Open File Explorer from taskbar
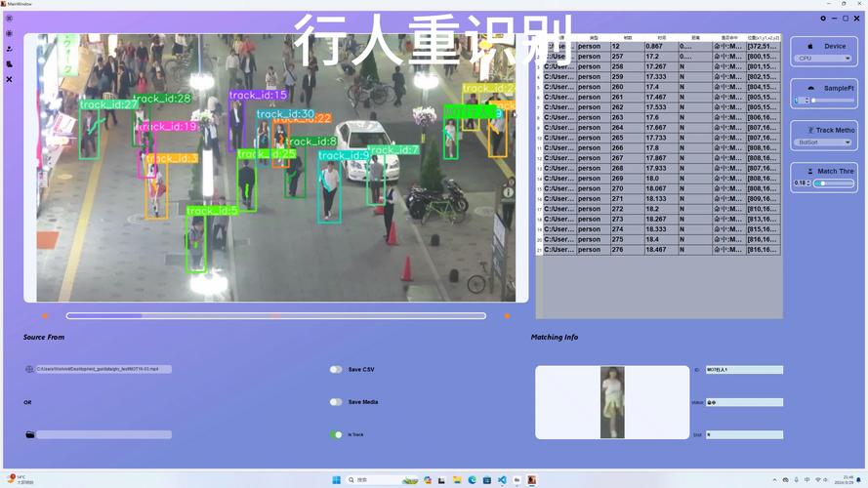Viewport: 868px width, 488px height. 457,479
